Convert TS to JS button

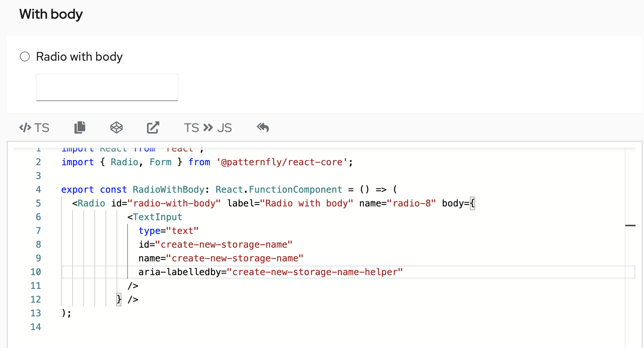208,128
